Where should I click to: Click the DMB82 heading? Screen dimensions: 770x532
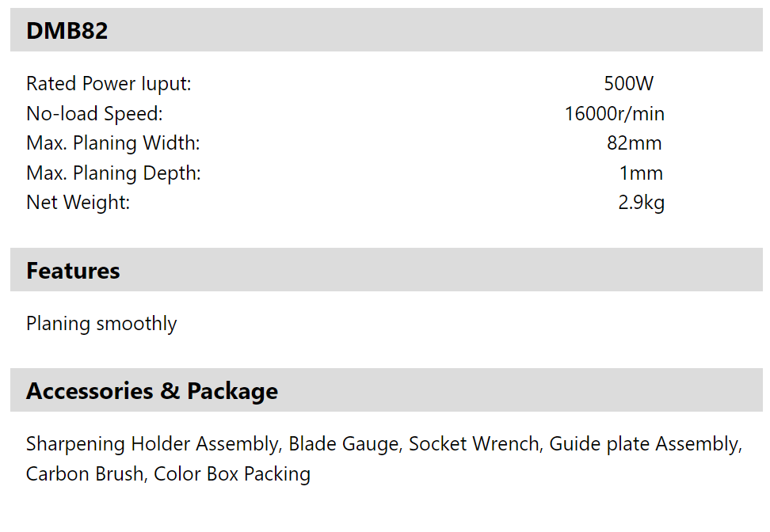(67, 30)
